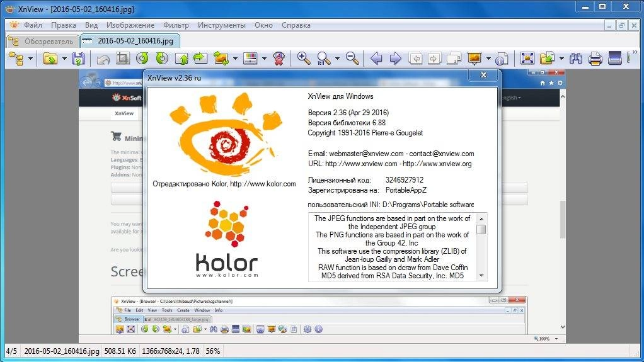Toggle the fullscreen view icon
This screenshot has height=362, width=644.
(x=527, y=59)
